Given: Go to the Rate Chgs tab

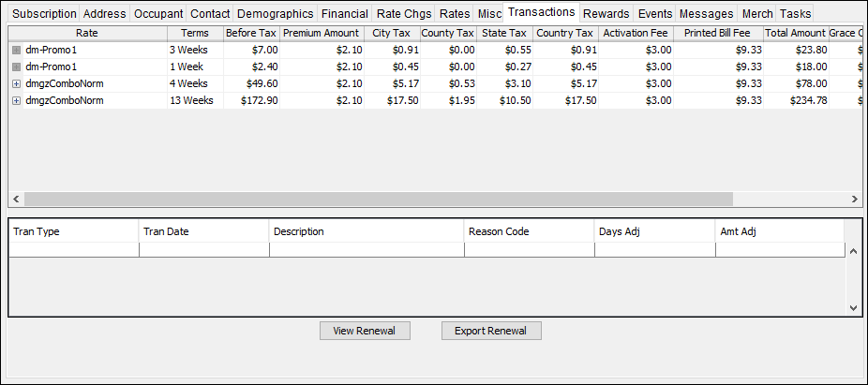Looking at the screenshot, I should click(404, 14).
